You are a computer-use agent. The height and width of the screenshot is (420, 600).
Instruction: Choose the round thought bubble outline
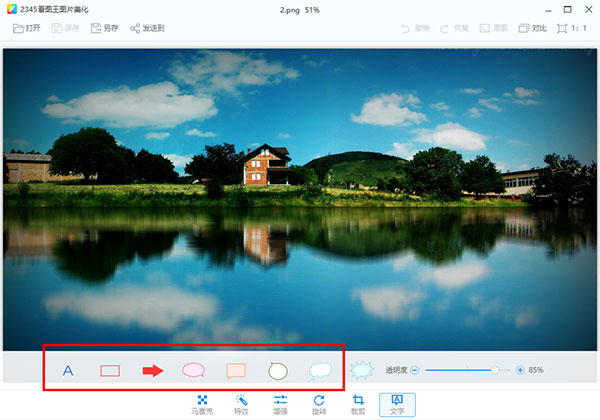278,371
